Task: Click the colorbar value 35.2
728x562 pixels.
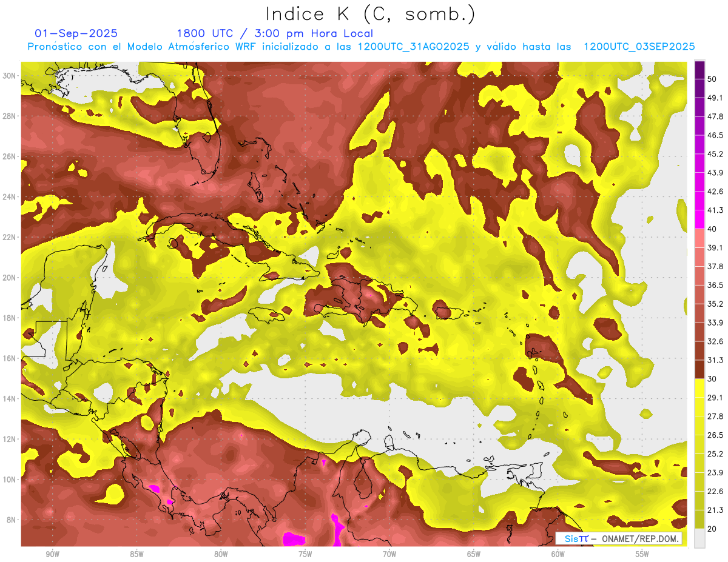Action: [715, 304]
